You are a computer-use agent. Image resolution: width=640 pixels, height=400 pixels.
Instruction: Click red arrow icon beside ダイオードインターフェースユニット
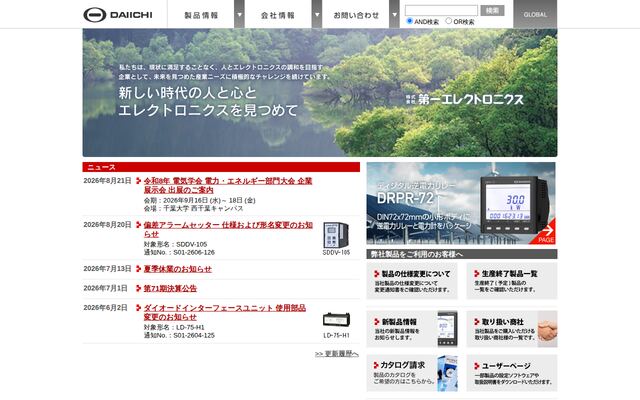(138, 307)
